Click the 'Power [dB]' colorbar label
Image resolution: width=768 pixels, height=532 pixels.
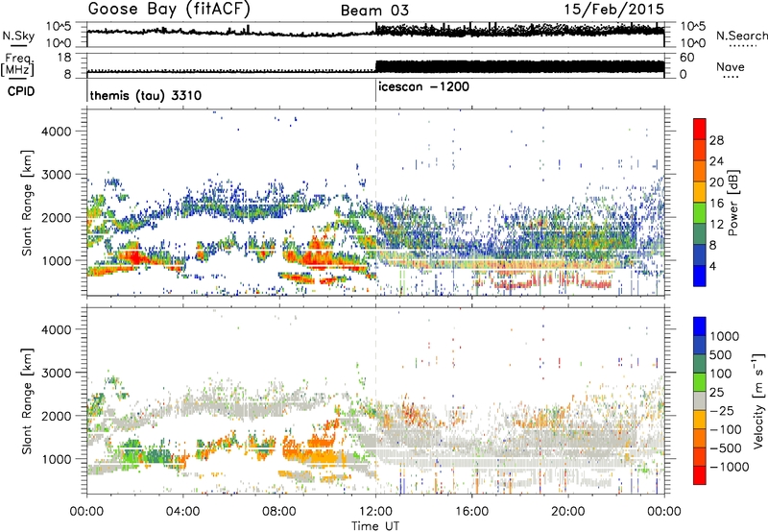pyautogui.click(x=732, y=203)
